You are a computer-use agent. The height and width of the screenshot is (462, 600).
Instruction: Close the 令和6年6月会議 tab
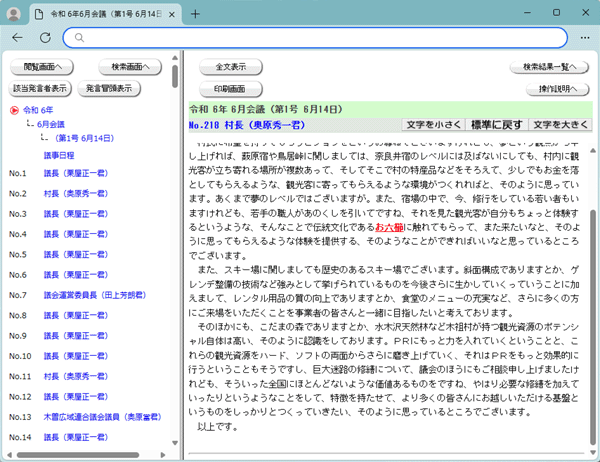pyautogui.click(x=172, y=15)
